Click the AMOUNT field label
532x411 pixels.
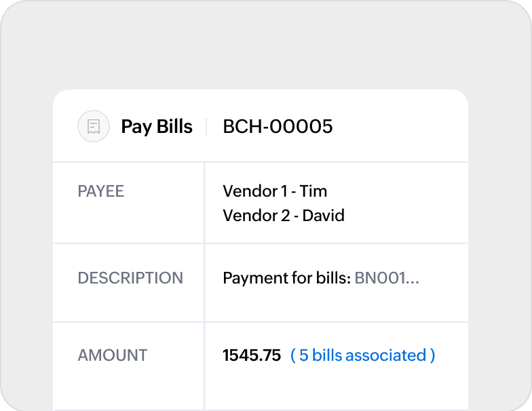click(113, 355)
